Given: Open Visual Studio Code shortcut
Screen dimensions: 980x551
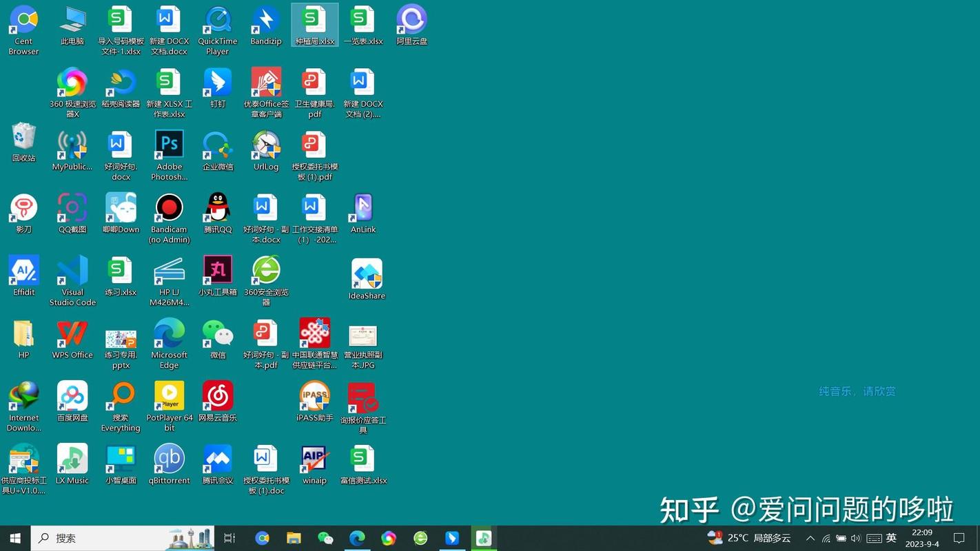Looking at the screenshot, I should pyautogui.click(x=72, y=271).
